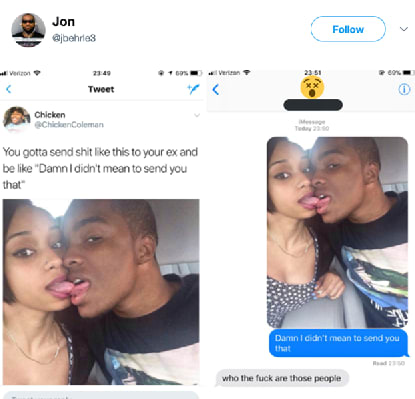
Task: Tap the blacked-out contact name bar
Action: tap(313, 105)
